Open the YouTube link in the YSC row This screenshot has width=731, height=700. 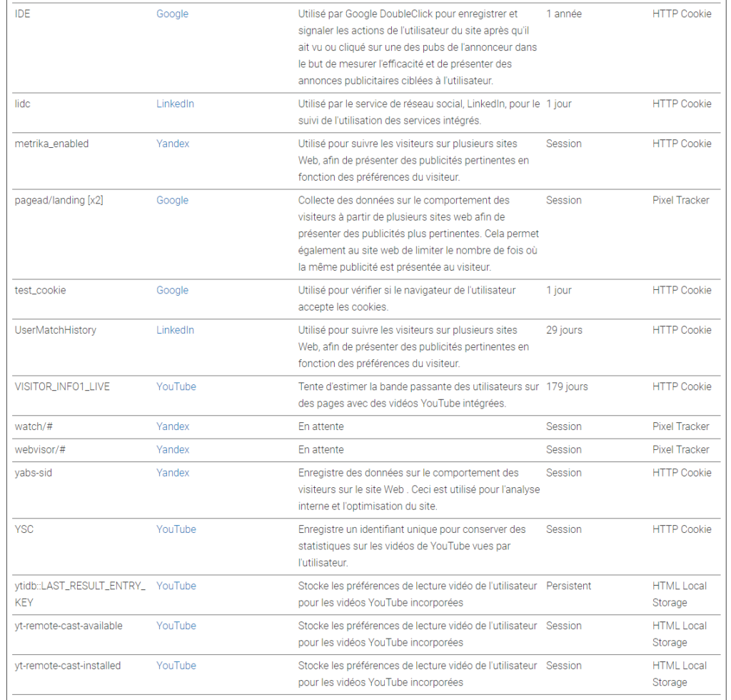(x=176, y=529)
